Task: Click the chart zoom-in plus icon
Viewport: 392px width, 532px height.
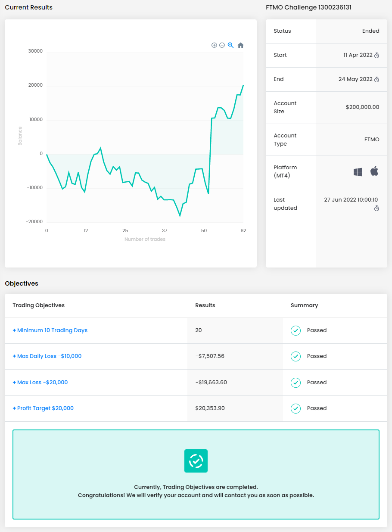Action: [214, 45]
